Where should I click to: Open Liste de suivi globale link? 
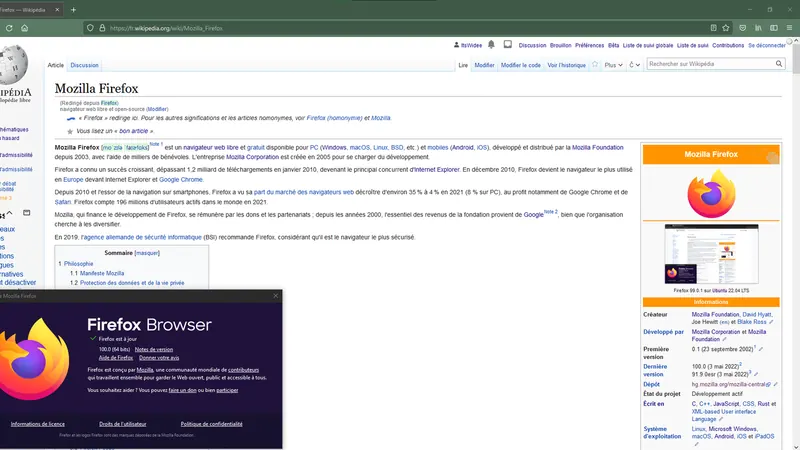pos(647,45)
